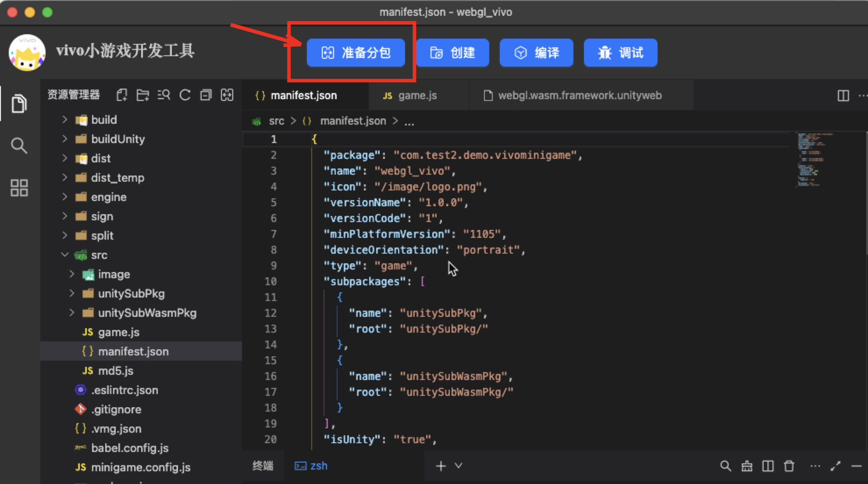Split the terminal panel

768,466
